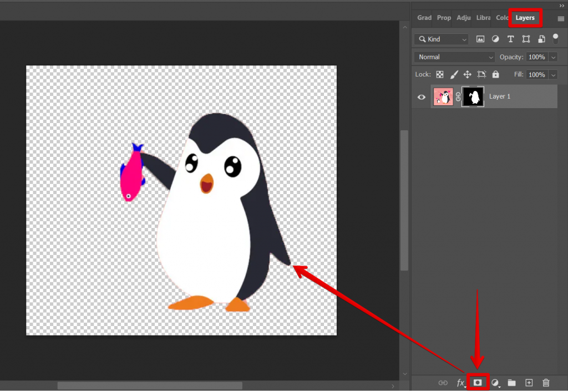The image size is (568, 392).
Task: Select the Layer 1 name text
Action: 500,96
